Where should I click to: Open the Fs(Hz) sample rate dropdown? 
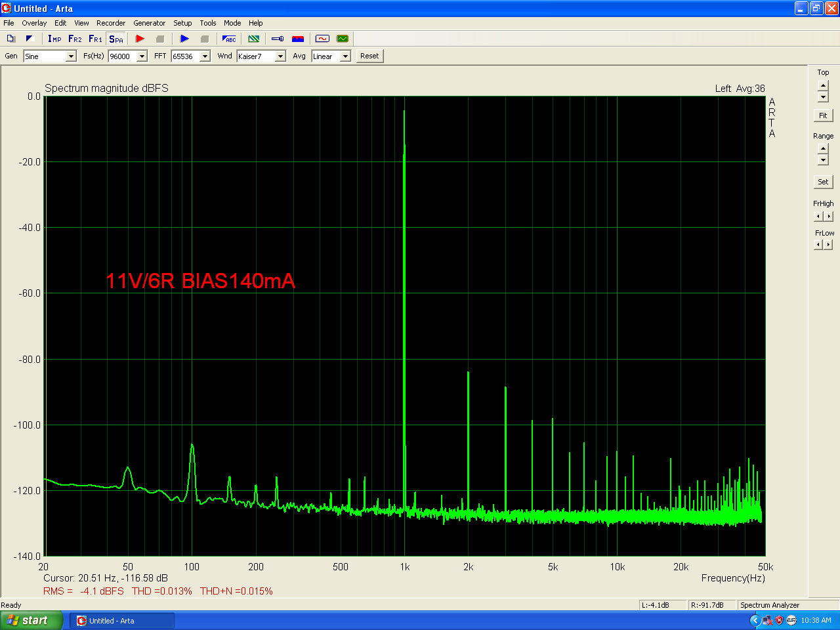click(142, 56)
